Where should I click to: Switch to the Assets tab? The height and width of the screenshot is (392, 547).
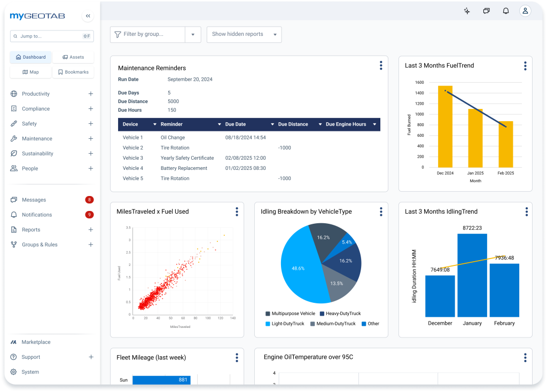73,57
